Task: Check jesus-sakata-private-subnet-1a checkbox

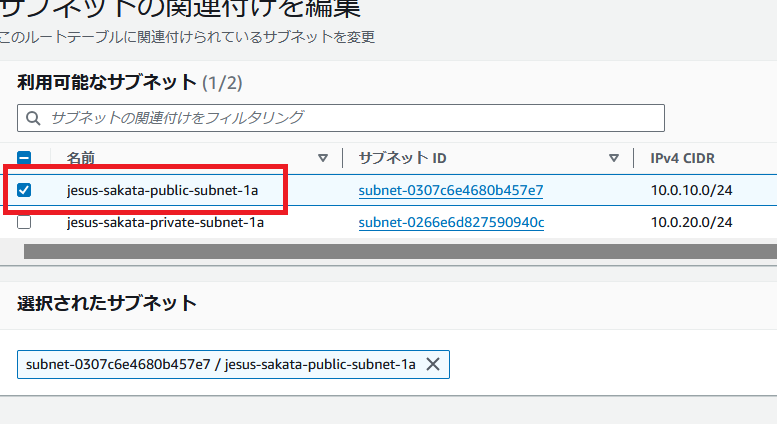Action: pos(24,222)
